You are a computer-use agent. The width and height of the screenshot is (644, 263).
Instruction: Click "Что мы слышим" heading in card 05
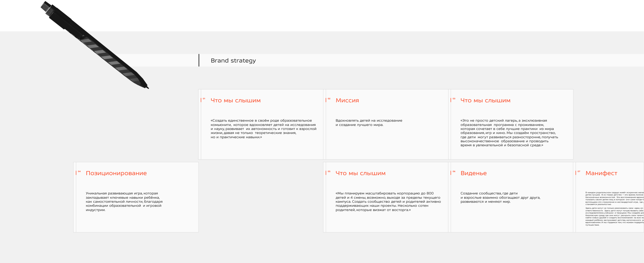point(360,173)
